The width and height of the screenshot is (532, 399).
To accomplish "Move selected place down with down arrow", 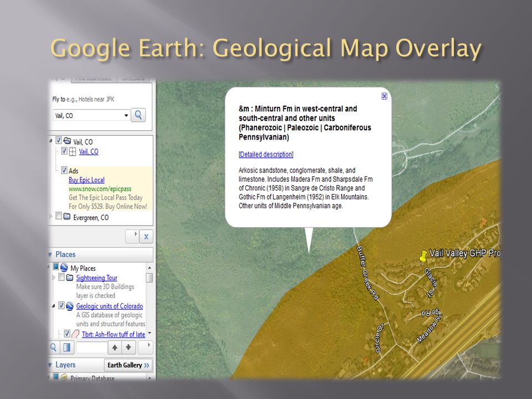I will coord(129,347).
